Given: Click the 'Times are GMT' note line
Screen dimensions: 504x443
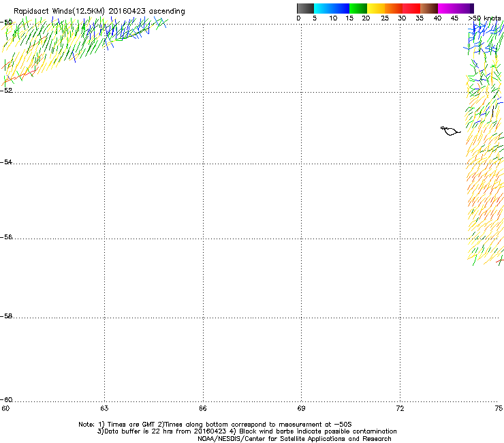Looking at the screenshot, I should tap(215, 425).
